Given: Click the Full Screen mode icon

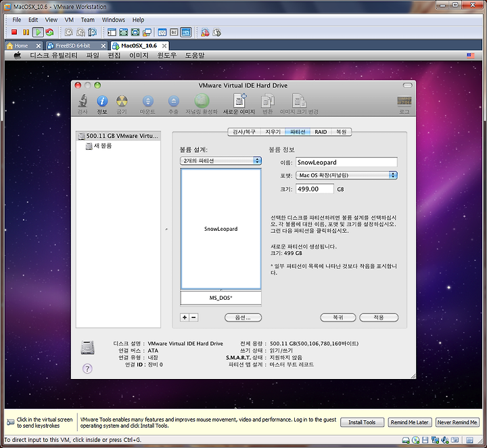Looking at the screenshot, I should coord(135,32).
